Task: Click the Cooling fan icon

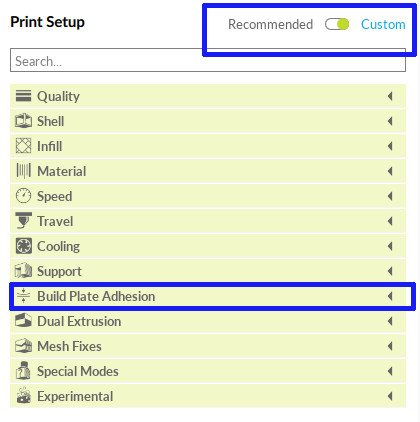Action: (24, 246)
